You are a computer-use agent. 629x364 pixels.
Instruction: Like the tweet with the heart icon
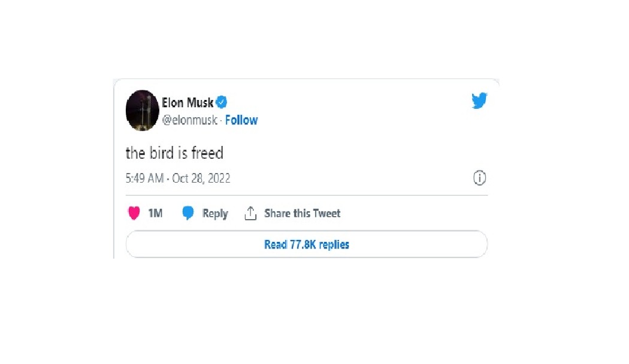[x=134, y=213]
